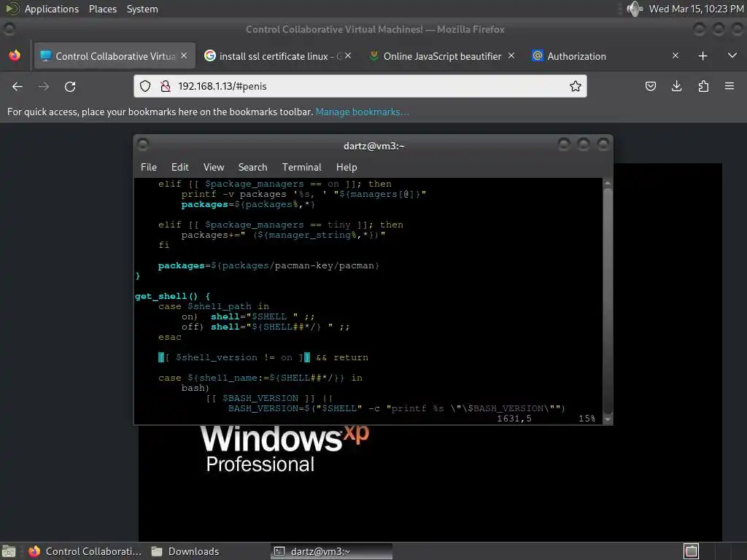List all tabs dropdown arrow
The image size is (747, 560).
point(732,55)
